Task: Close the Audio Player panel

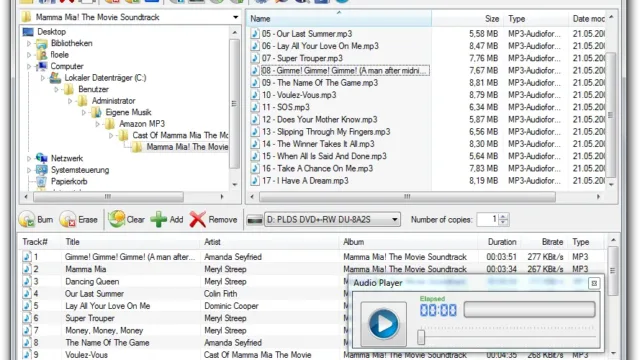Action: [594, 283]
